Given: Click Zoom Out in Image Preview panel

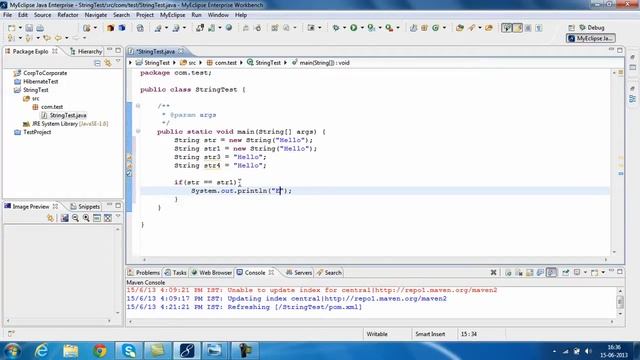Looking at the screenshot, I should tap(76, 218).
